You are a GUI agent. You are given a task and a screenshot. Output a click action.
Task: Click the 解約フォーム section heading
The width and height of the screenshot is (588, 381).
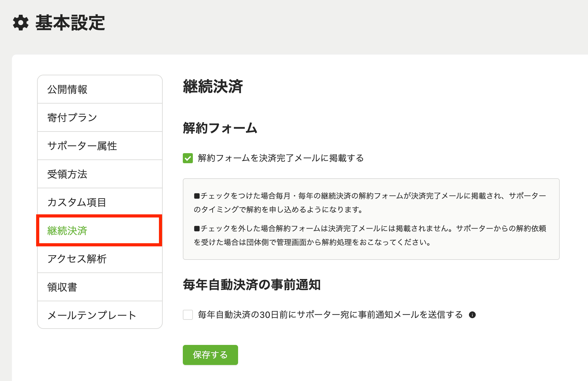click(x=220, y=128)
